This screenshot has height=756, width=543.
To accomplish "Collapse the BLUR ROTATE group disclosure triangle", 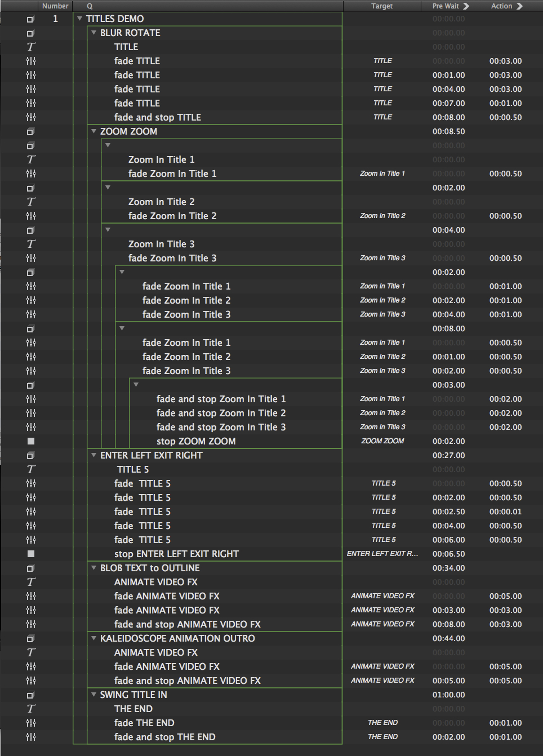I will [x=93, y=33].
